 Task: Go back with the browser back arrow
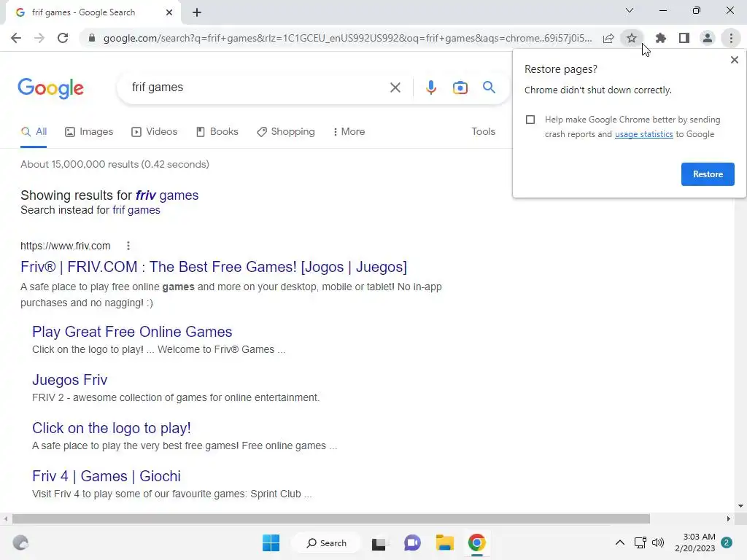[16, 38]
